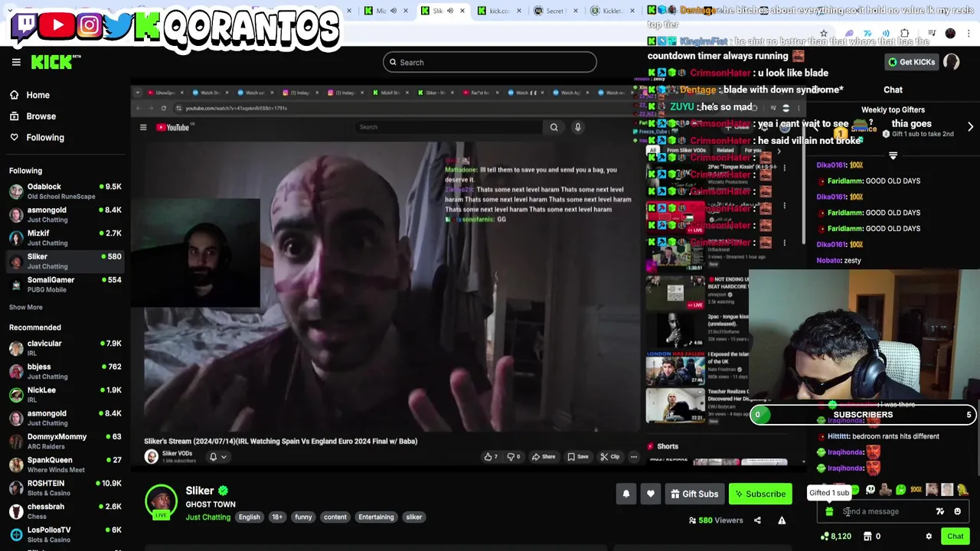The image size is (980, 551).
Task: Click the Gift Subs button
Action: (x=694, y=494)
